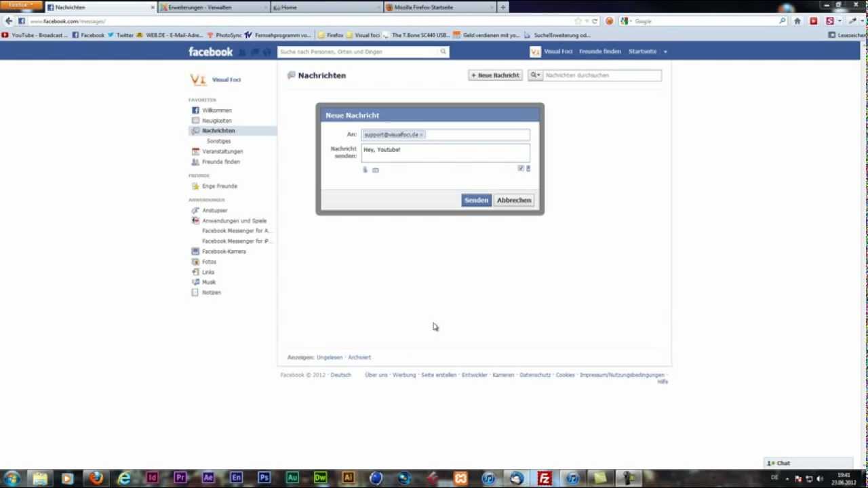The width and height of the screenshot is (868, 488).
Task: Open Facebook-Kamera in the sidebar
Action: click(x=224, y=251)
